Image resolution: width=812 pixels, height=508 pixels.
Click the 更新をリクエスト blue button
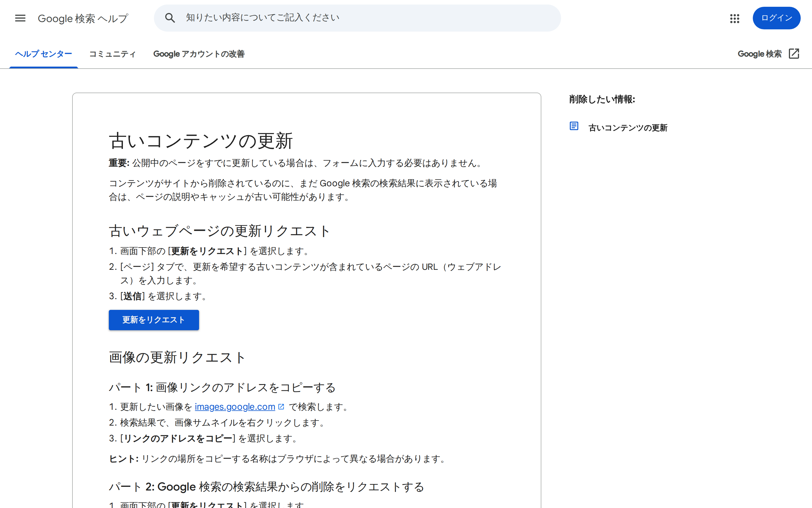point(154,320)
